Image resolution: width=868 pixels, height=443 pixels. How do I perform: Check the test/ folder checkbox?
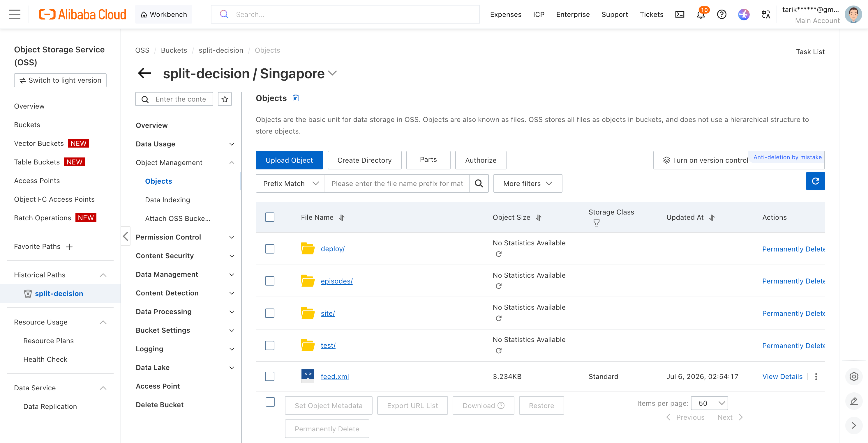pos(269,345)
